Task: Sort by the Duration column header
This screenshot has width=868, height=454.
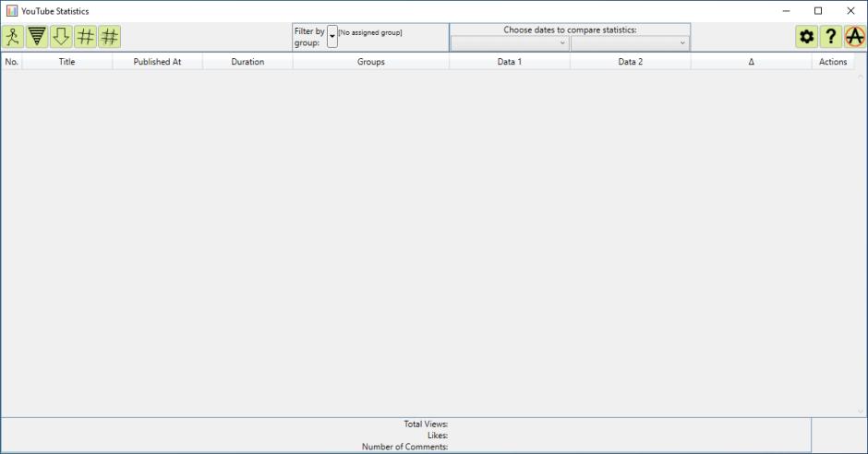Action: (247, 62)
